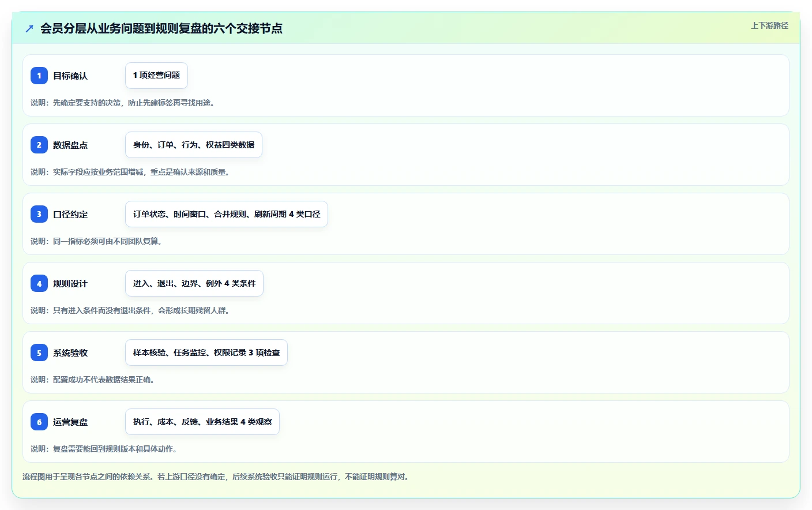Click the arrow icon beside the title
The height and width of the screenshot is (510, 812).
pos(29,28)
